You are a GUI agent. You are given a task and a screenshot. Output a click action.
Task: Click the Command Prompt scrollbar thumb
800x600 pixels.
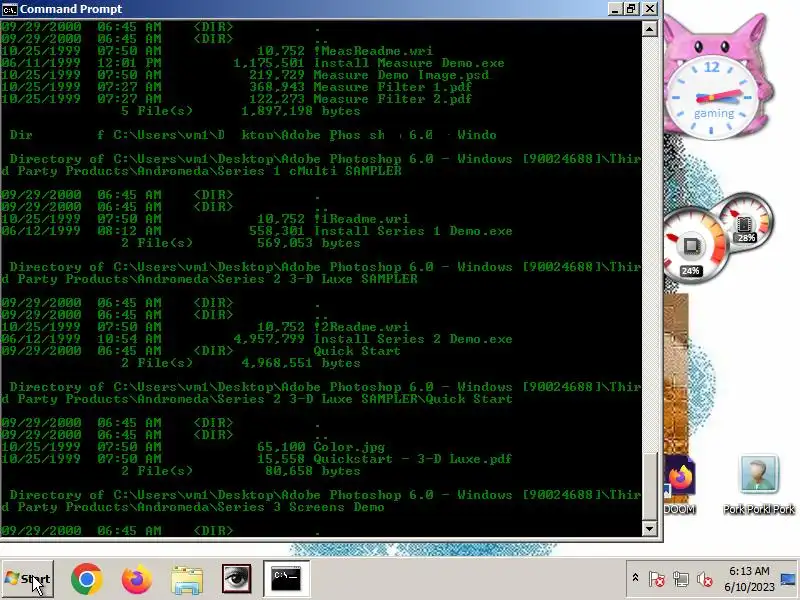tap(649, 485)
